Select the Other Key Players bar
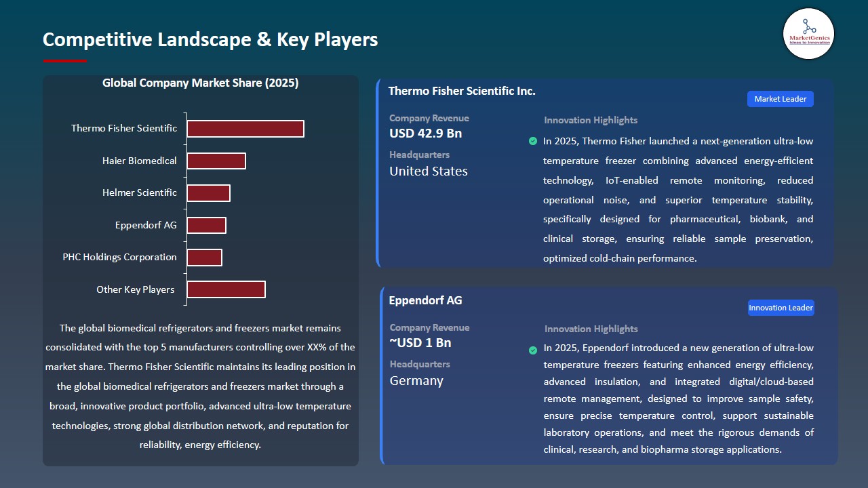Image resolution: width=868 pixels, height=488 pixels. click(x=226, y=289)
